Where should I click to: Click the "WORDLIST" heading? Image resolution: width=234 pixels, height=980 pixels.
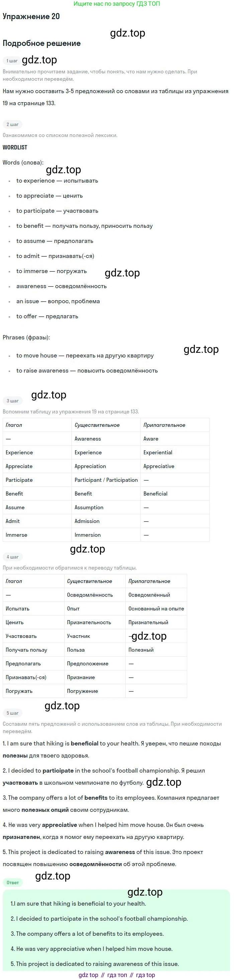[x=15, y=147]
